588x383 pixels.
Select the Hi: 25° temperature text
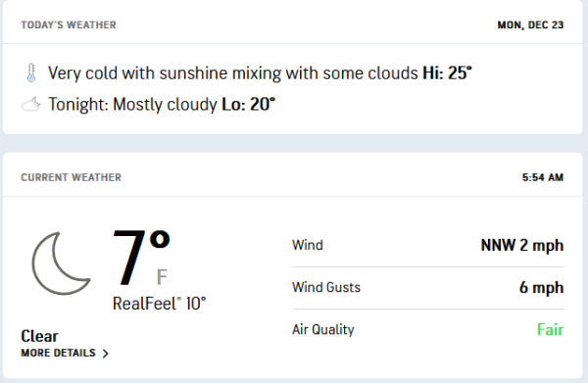coord(448,73)
